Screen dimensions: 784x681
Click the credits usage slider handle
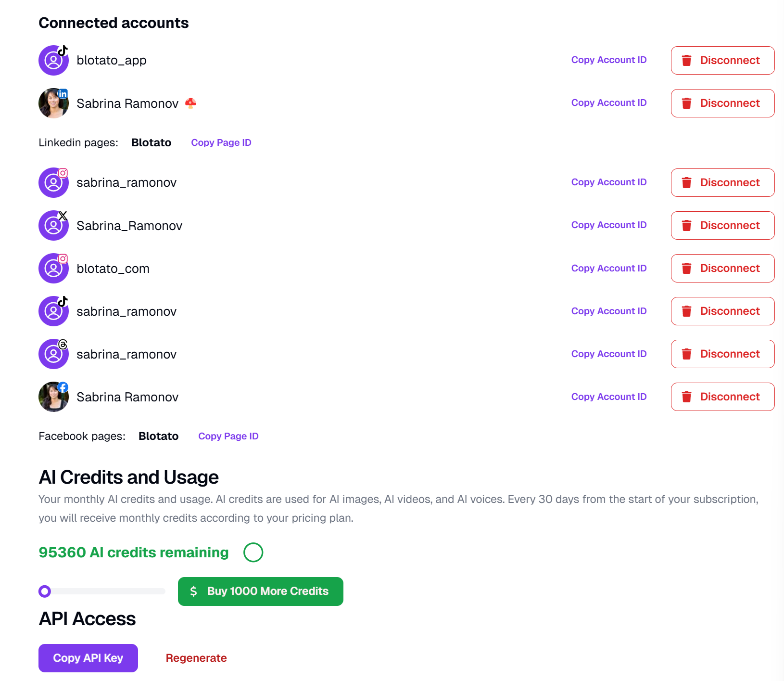45,591
